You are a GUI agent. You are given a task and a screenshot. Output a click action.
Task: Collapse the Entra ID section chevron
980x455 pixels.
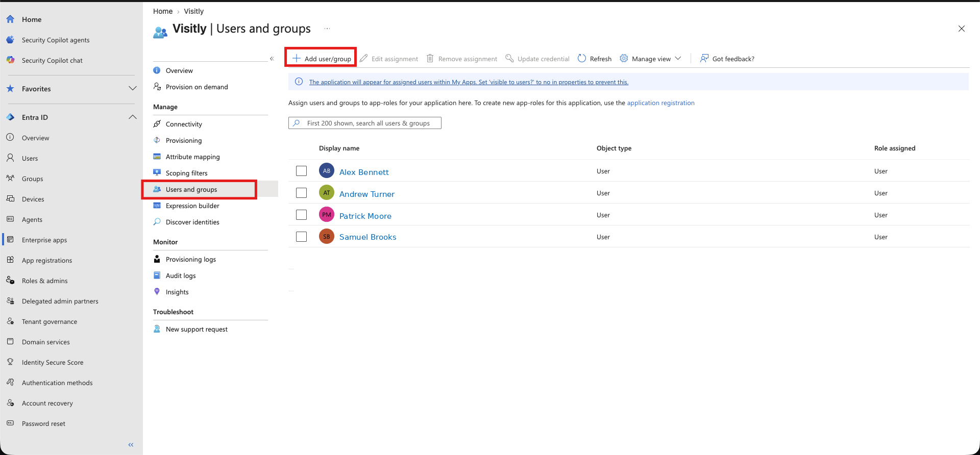(x=133, y=117)
